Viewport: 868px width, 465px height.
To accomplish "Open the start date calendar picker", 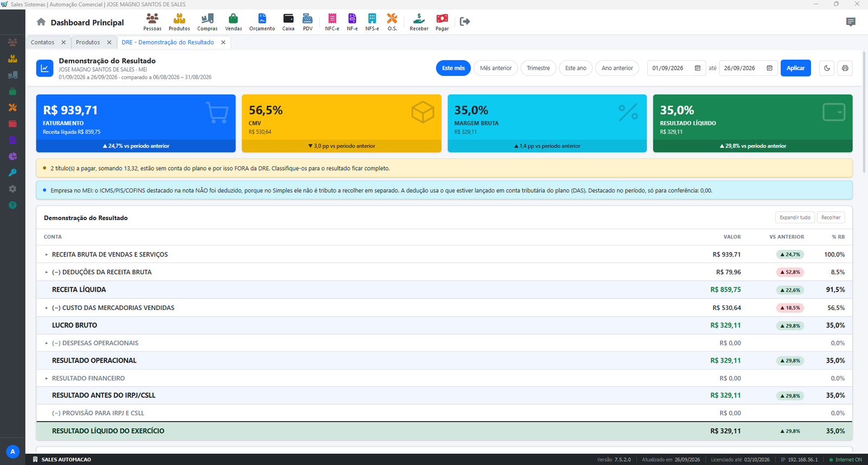I will [698, 68].
